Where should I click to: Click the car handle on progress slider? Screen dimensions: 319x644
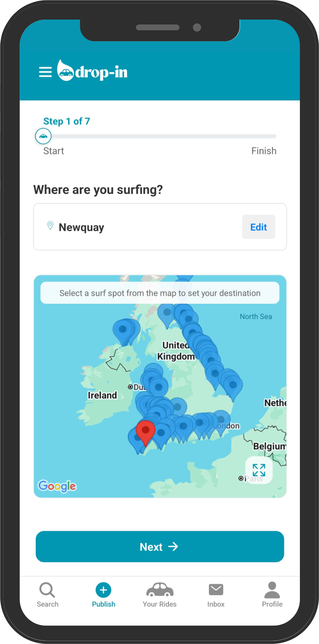click(43, 136)
